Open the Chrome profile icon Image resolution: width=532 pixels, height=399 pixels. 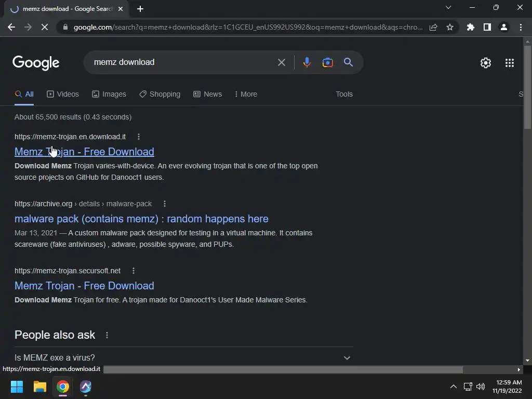coord(504,27)
